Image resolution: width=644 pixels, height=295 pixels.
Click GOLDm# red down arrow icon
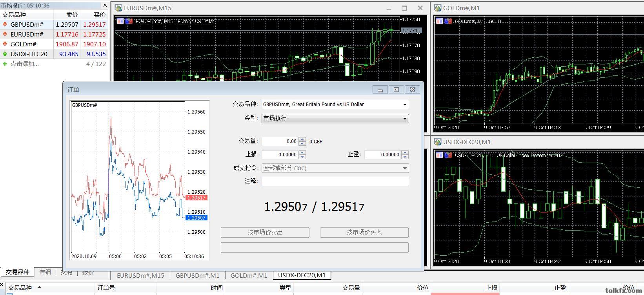coord(5,44)
